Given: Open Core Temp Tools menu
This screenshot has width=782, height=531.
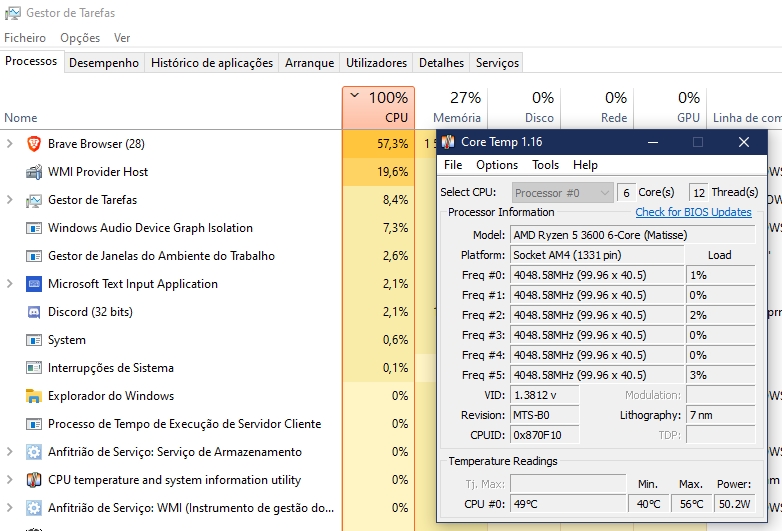Looking at the screenshot, I should [545, 165].
